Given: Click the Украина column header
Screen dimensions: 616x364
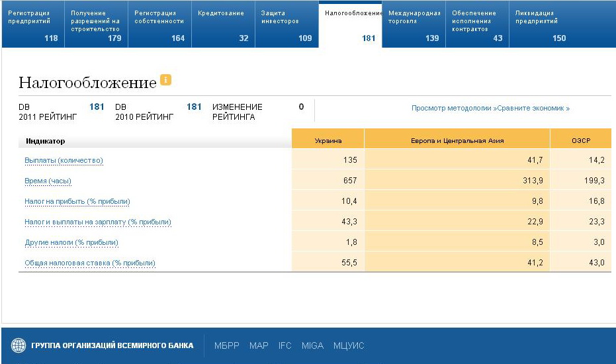Looking at the screenshot, I should click(328, 140).
